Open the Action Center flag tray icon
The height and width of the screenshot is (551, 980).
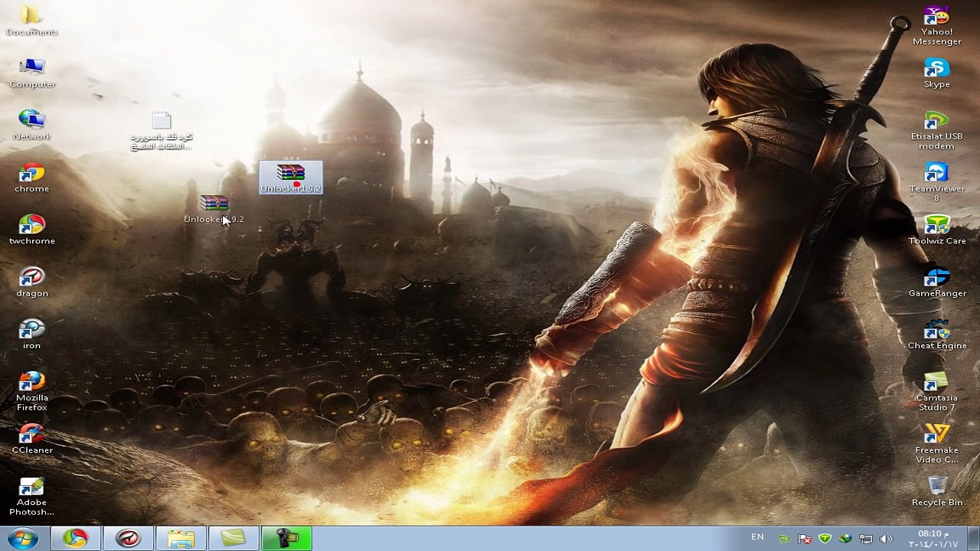(x=805, y=540)
